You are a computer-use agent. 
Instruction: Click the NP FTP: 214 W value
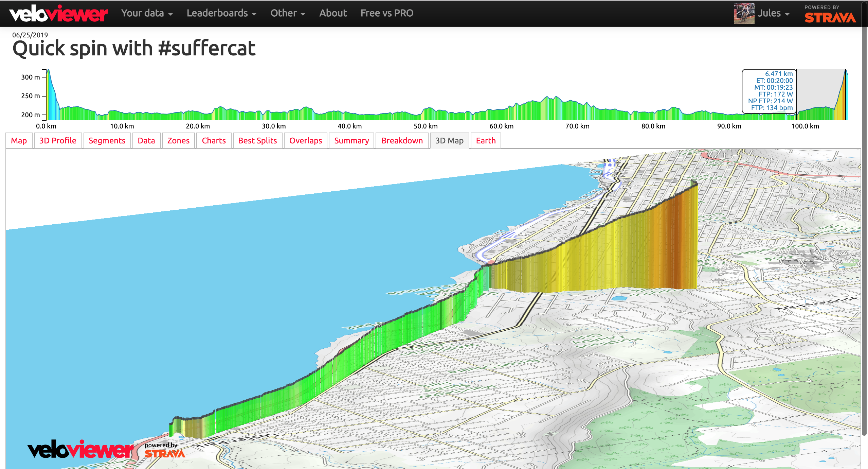click(x=770, y=101)
